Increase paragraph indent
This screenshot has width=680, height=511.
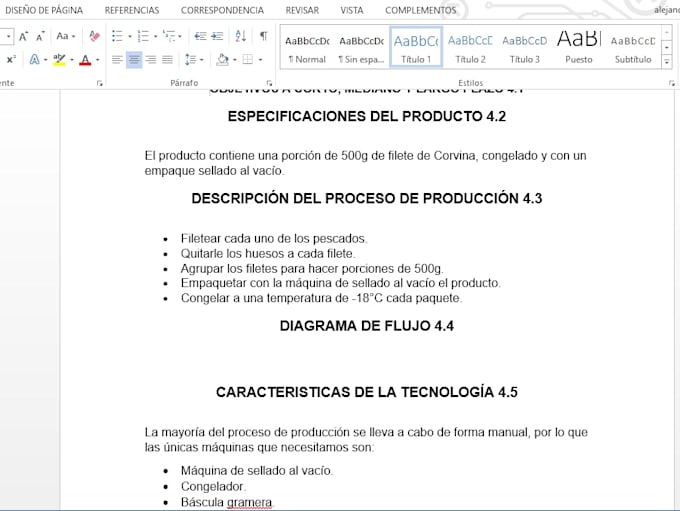pos(217,36)
